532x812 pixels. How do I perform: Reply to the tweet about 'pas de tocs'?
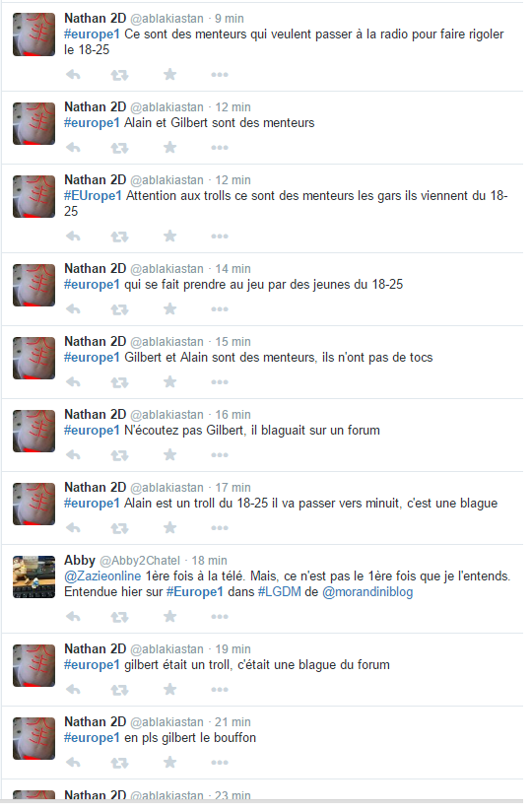[x=74, y=382]
